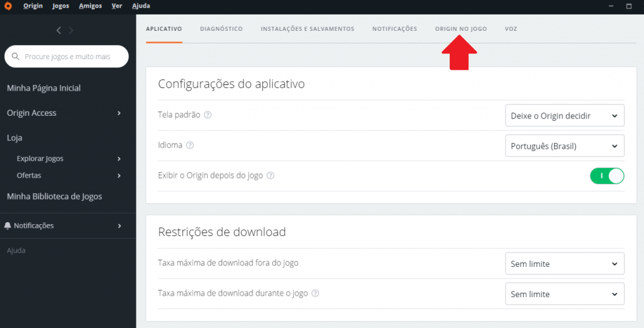Open Ofertas in the sidebar

point(29,176)
